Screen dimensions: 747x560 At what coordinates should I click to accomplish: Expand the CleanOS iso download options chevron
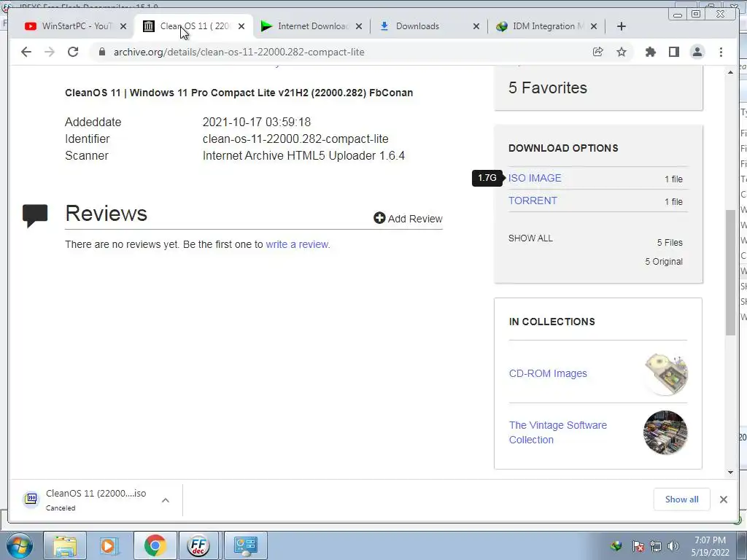(166, 500)
